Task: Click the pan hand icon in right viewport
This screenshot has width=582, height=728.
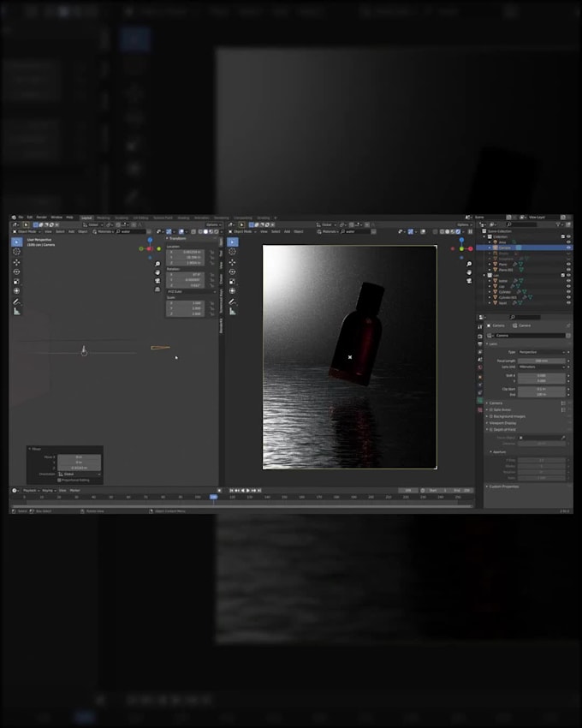Action: tap(469, 272)
